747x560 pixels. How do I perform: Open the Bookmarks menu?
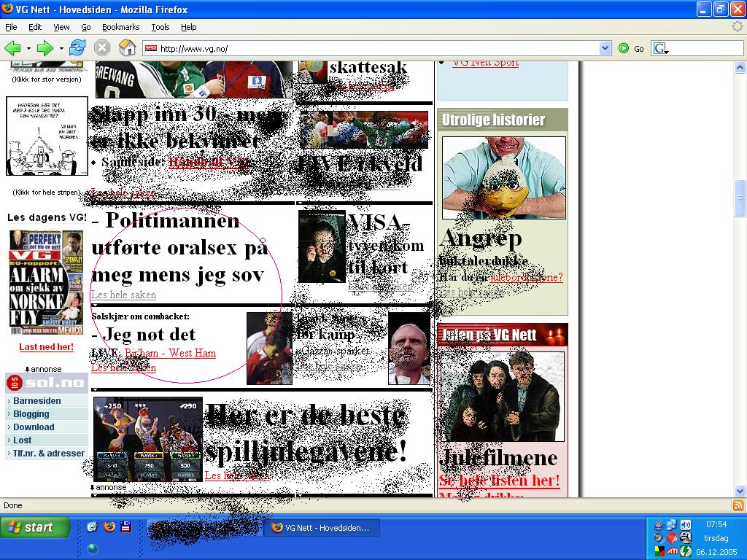pyautogui.click(x=120, y=27)
